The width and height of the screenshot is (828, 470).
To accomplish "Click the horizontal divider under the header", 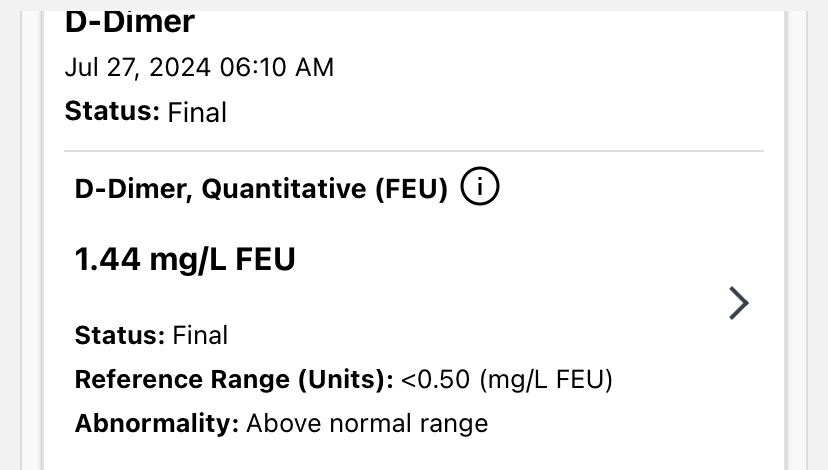I will 414,151.
